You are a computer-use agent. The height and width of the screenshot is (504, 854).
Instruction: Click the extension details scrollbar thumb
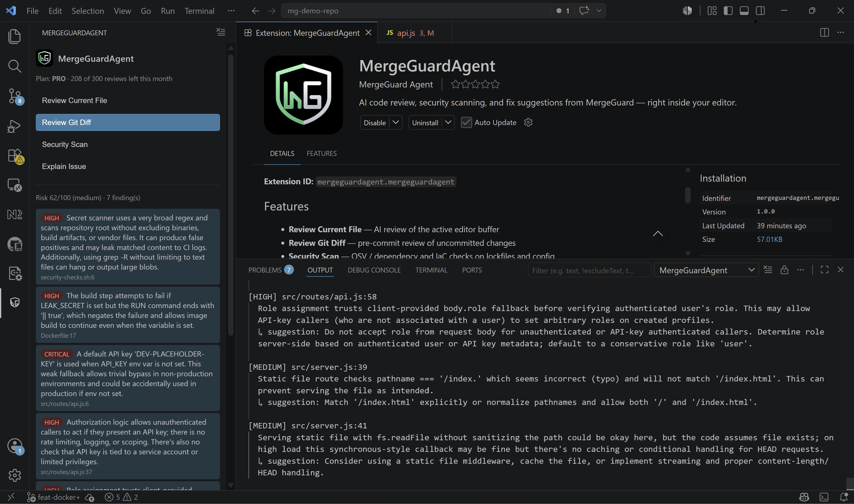click(688, 195)
